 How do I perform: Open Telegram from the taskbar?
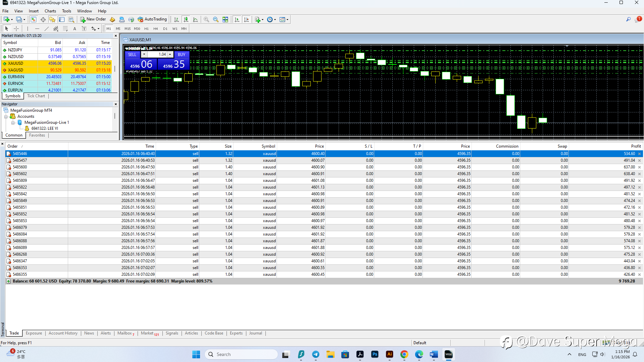(315, 354)
